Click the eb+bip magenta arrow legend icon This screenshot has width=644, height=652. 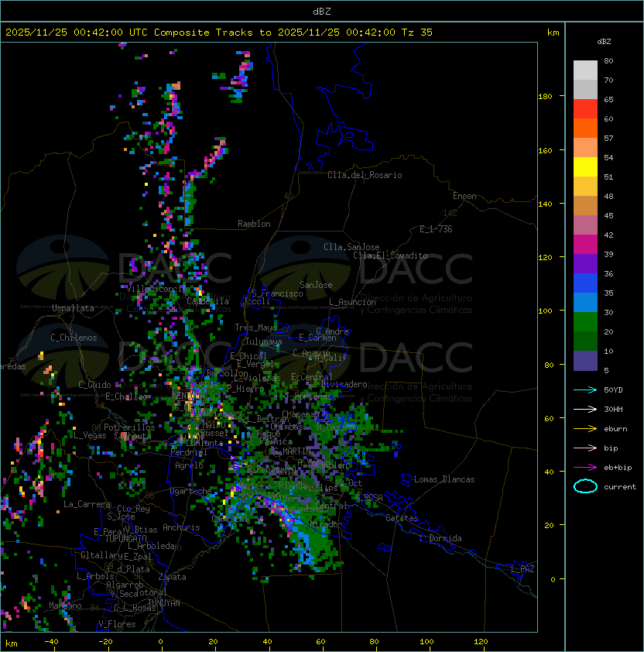tap(585, 468)
